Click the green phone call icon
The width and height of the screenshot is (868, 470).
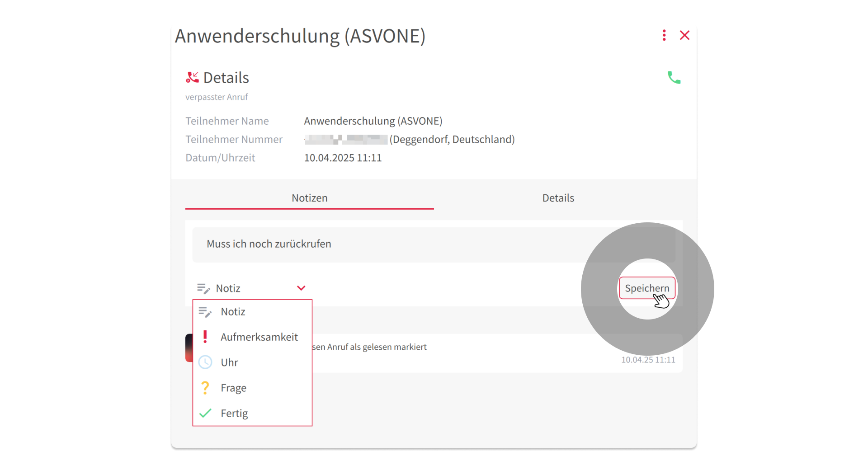click(x=674, y=78)
